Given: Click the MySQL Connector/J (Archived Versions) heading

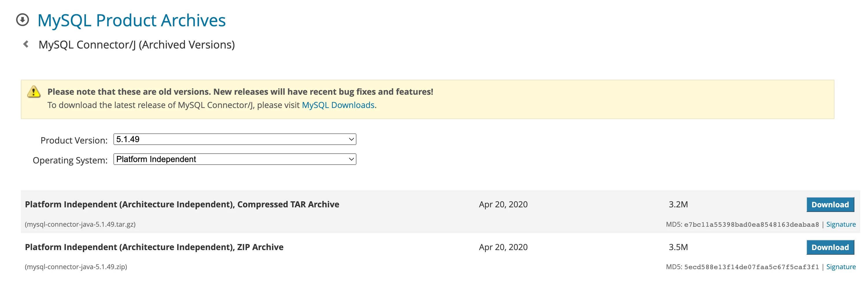Looking at the screenshot, I should (x=137, y=44).
